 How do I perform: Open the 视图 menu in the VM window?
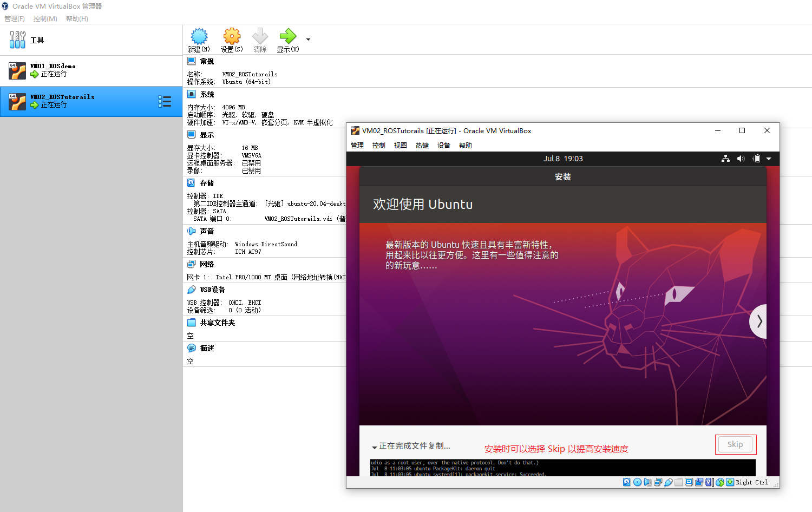pos(400,145)
